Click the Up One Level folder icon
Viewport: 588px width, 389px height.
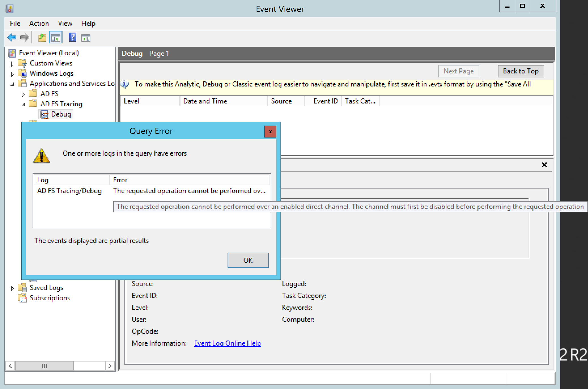tap(42, 38)
